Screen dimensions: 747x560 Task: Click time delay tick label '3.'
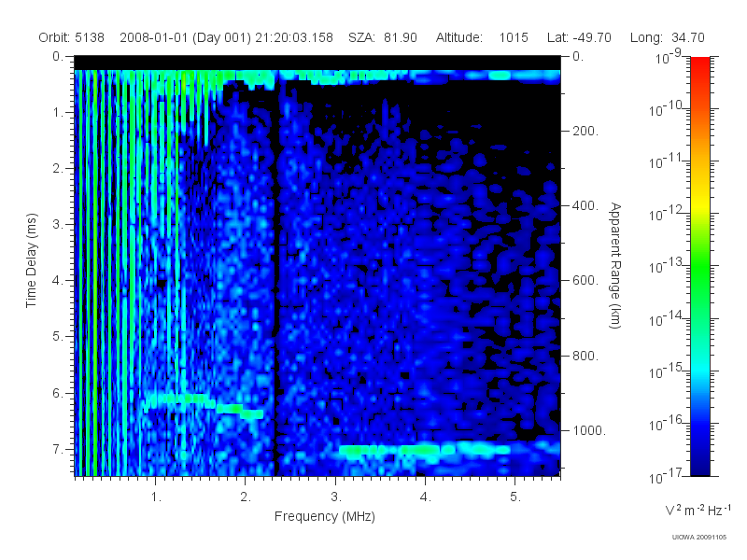58,224
